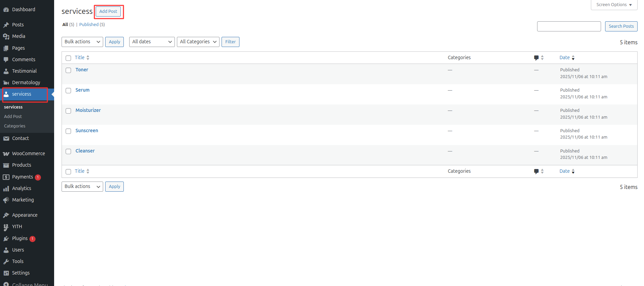Open the top Bulk actions dropdown
This screenshot has height=286, width=644.
click(x=82, y=42)
